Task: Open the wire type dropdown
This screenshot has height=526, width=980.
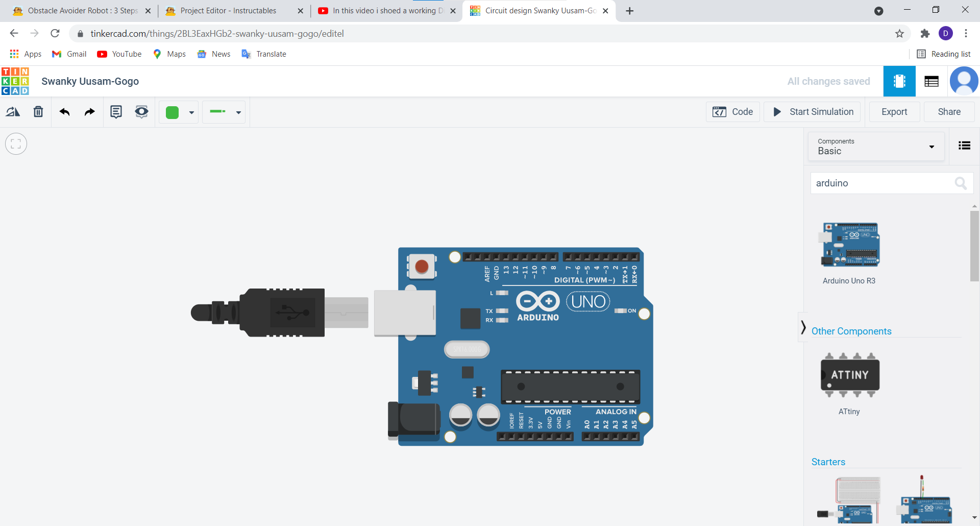Action: point(224,112)
